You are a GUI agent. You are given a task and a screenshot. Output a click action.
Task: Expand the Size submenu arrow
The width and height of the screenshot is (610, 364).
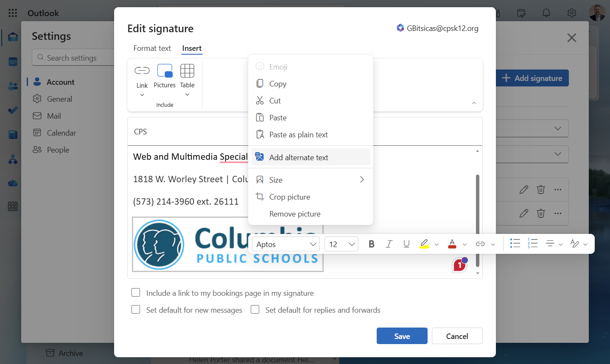[x=362, y=180]
